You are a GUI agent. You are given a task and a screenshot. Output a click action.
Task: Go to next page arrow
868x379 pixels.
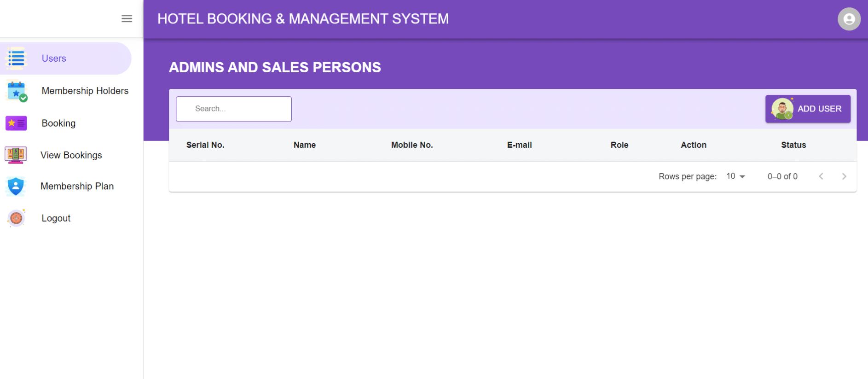[844, 176]
